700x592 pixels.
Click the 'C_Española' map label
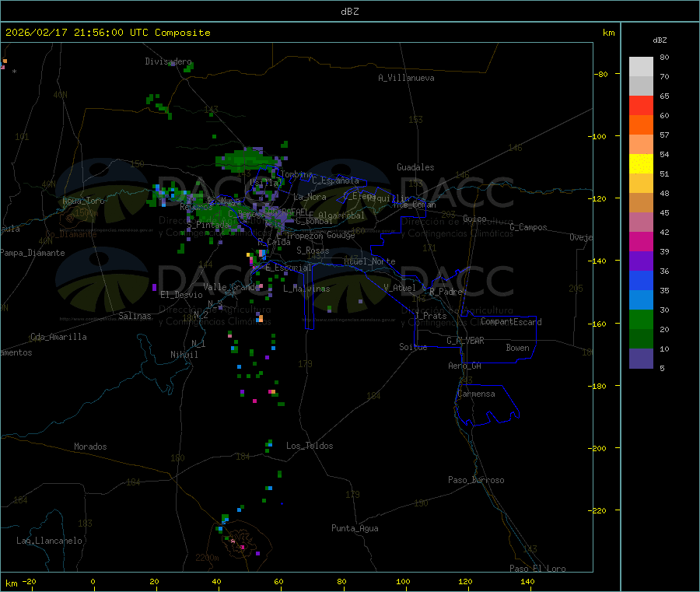click(x=335, y=180)
